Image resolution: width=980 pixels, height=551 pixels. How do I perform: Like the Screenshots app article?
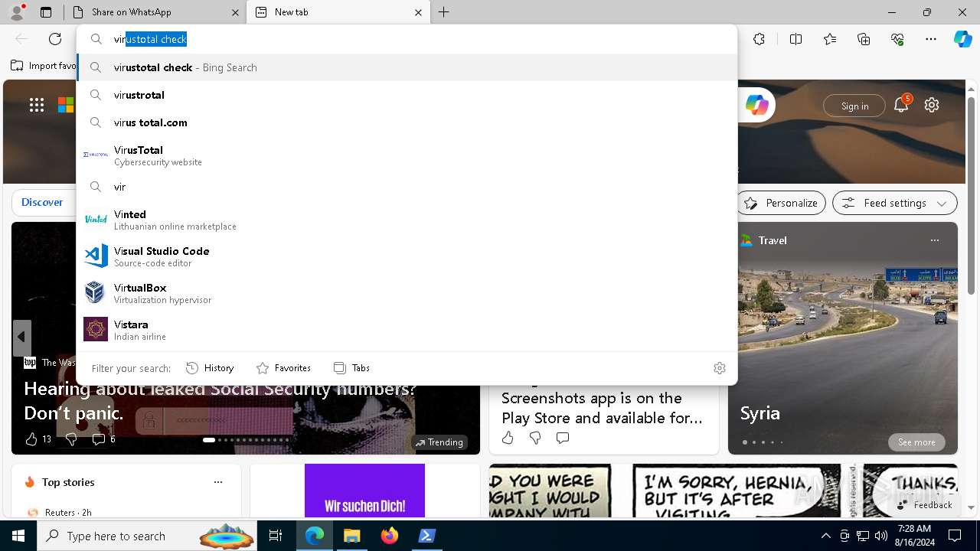(508, 438)
